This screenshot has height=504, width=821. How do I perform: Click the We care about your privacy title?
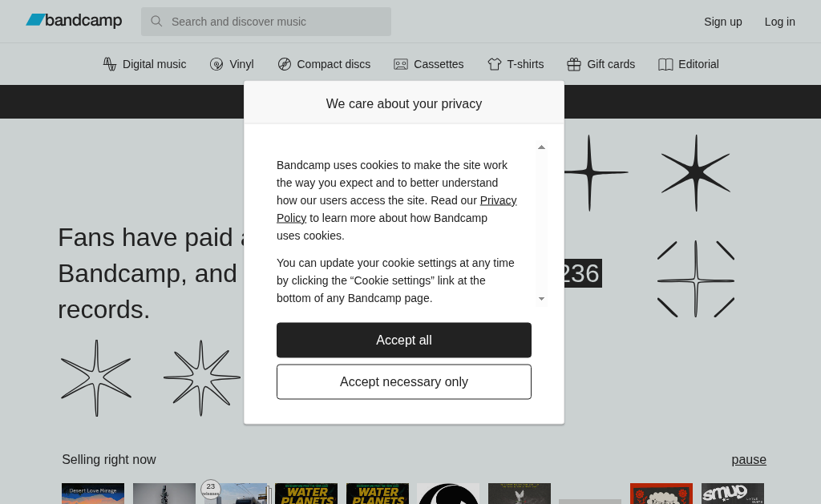coord(404,103)
